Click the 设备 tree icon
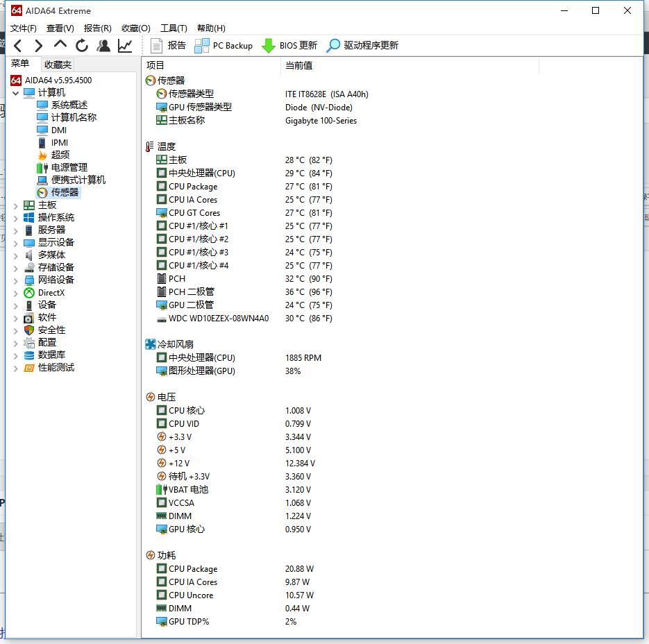The image size is (649, 644). click(x=29, y=305)
